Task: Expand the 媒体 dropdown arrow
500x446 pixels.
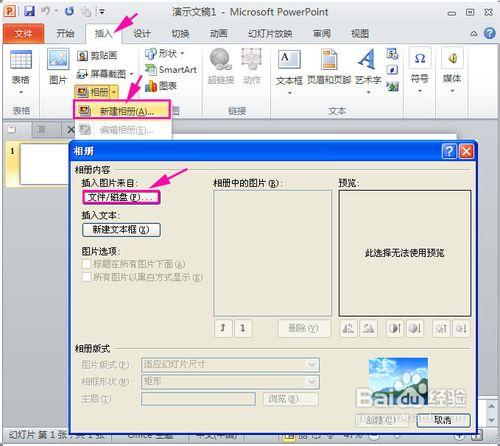Action: pyautogui.click(x=452, y=91)
